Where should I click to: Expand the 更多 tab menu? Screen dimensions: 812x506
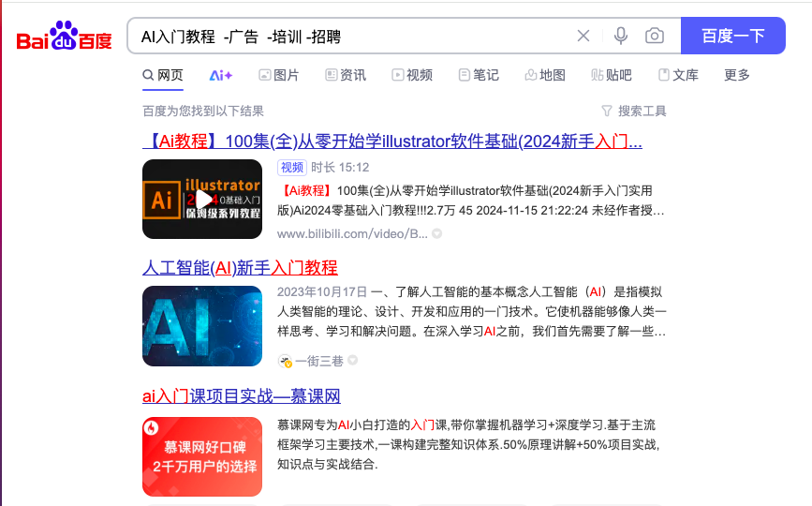737,76
